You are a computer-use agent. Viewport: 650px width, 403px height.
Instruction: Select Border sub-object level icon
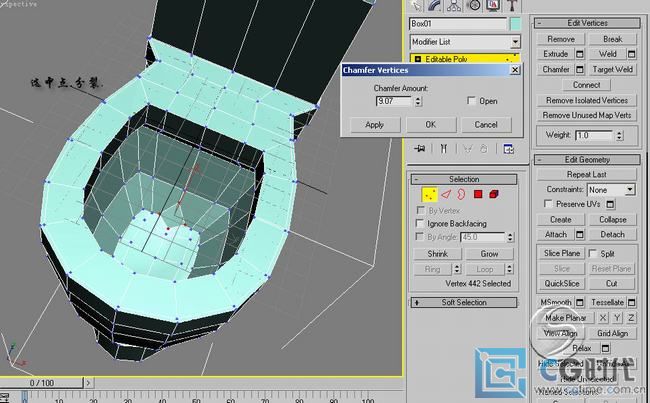pyautogui.click(x=461, y=194)
